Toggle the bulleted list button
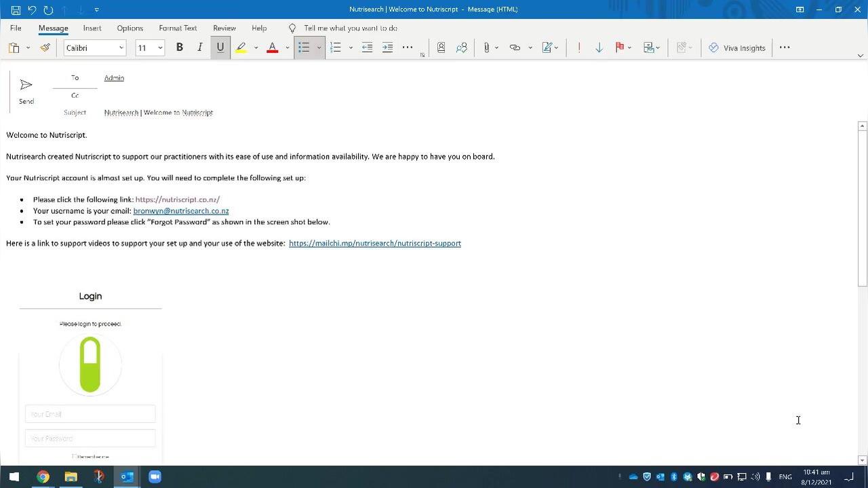 (x=304, y=48)
